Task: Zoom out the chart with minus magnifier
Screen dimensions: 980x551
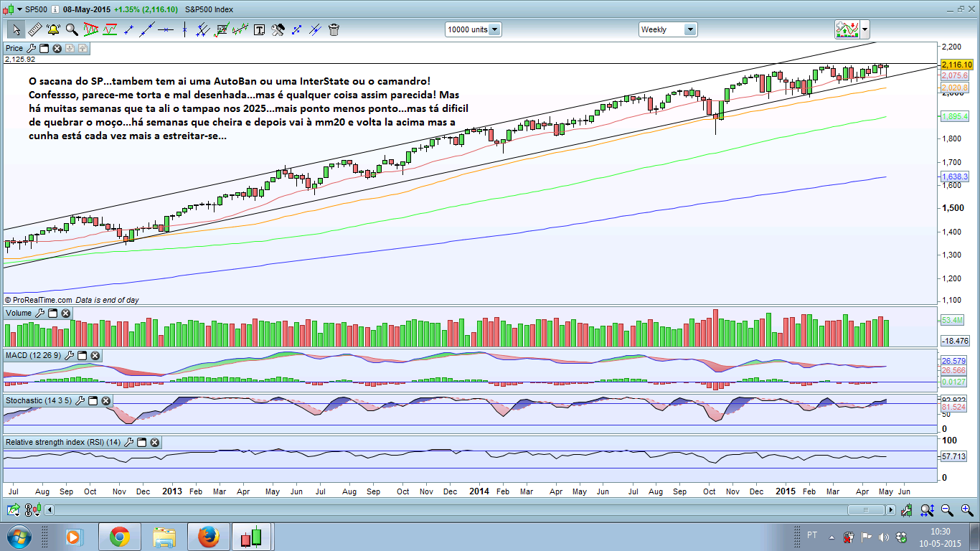Action: pos(947,510)
